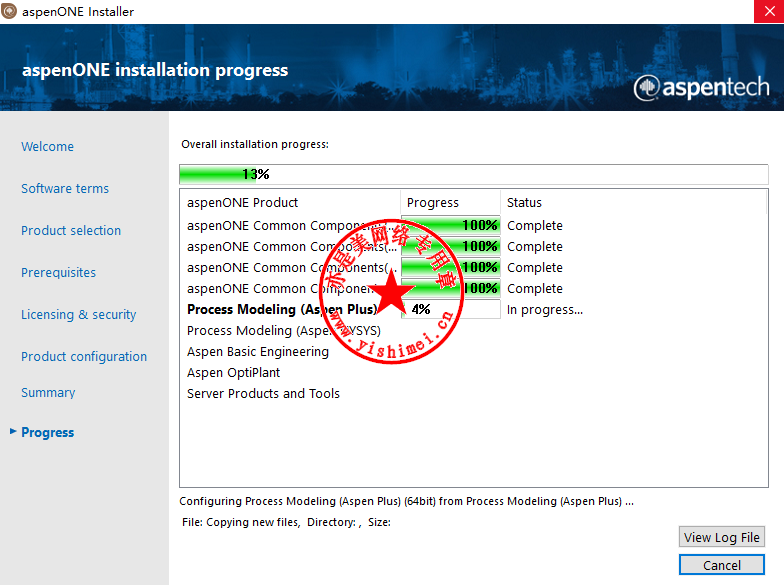Open the Welcome step

48,146
